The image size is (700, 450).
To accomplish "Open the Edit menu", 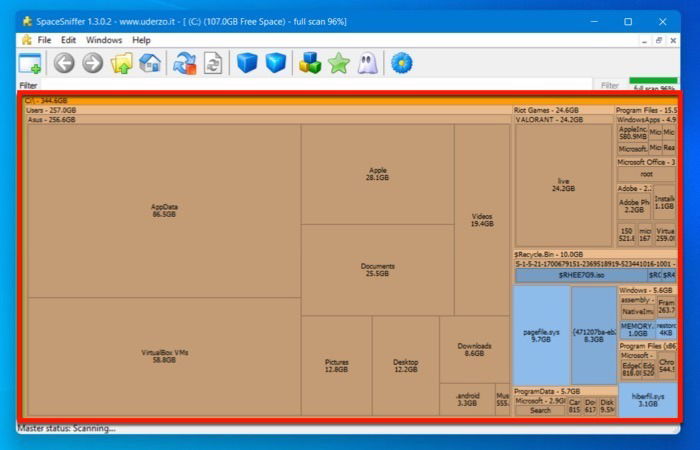I will click(x=68, y=40).
